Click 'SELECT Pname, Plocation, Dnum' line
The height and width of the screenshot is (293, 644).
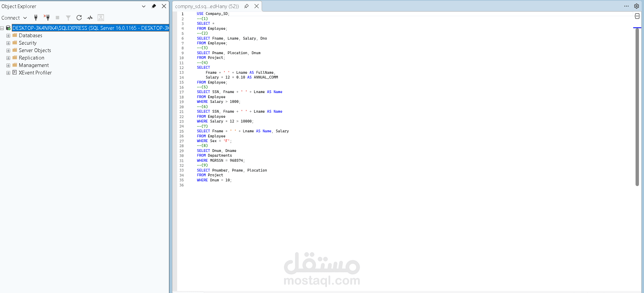click(229, 53)
